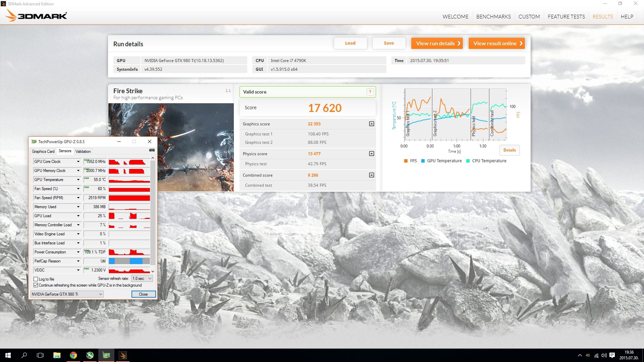Switch to BENCHMARKS tab

pos(493,16)
